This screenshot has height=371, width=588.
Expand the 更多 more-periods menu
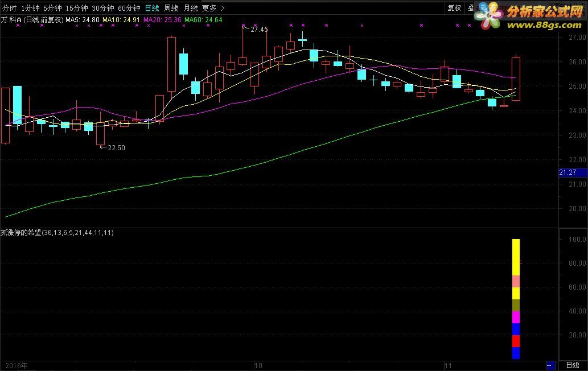pyautogui.click(x=209, y=8)
